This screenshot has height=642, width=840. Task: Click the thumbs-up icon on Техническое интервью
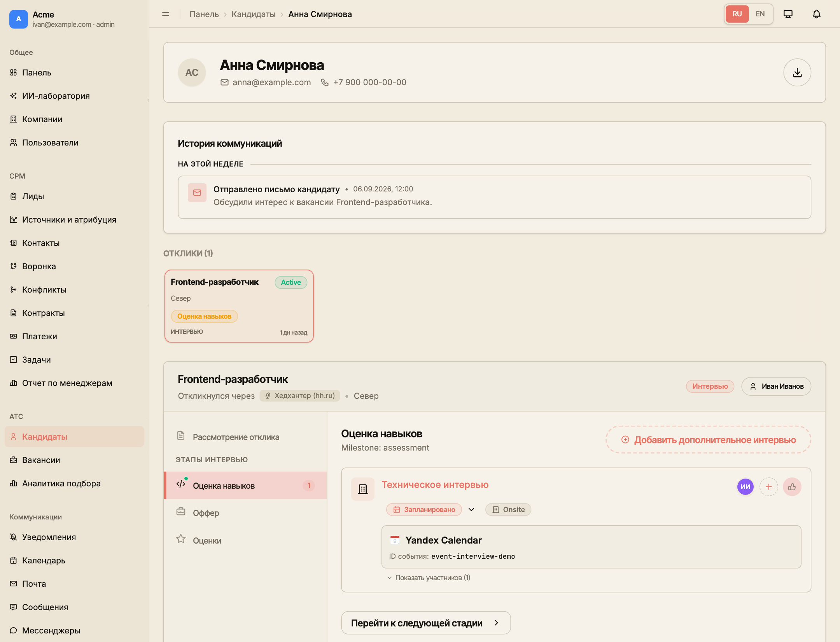(792, 487)
